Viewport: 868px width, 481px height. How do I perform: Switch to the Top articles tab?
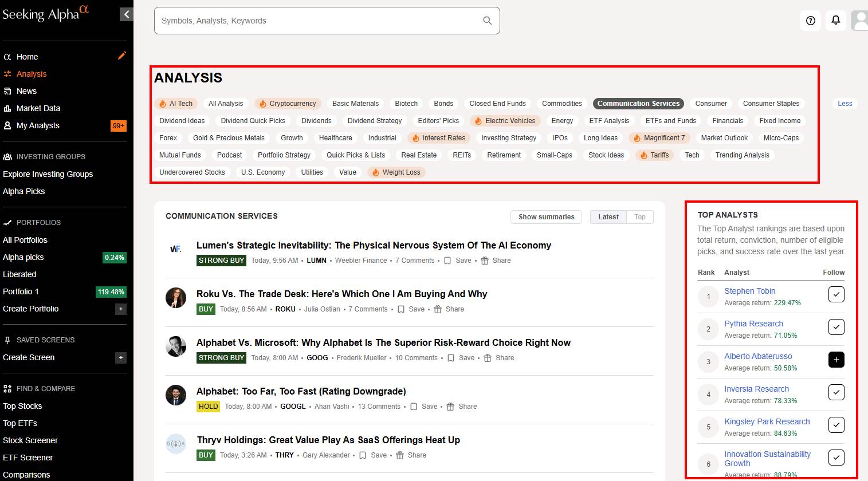point(639,217)
